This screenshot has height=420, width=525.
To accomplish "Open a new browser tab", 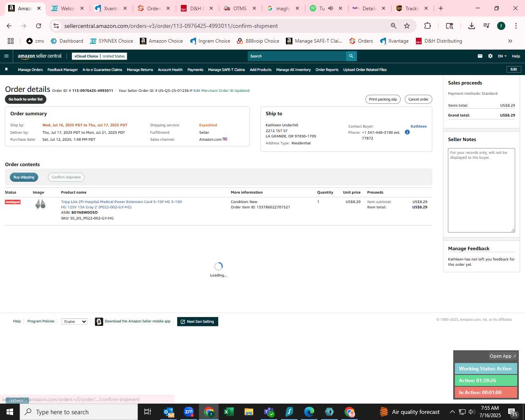I will (441, 8).
